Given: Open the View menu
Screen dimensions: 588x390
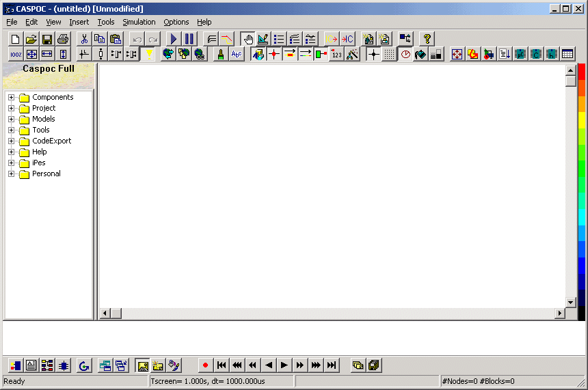Looking at the screenshot, I should 53,22.
